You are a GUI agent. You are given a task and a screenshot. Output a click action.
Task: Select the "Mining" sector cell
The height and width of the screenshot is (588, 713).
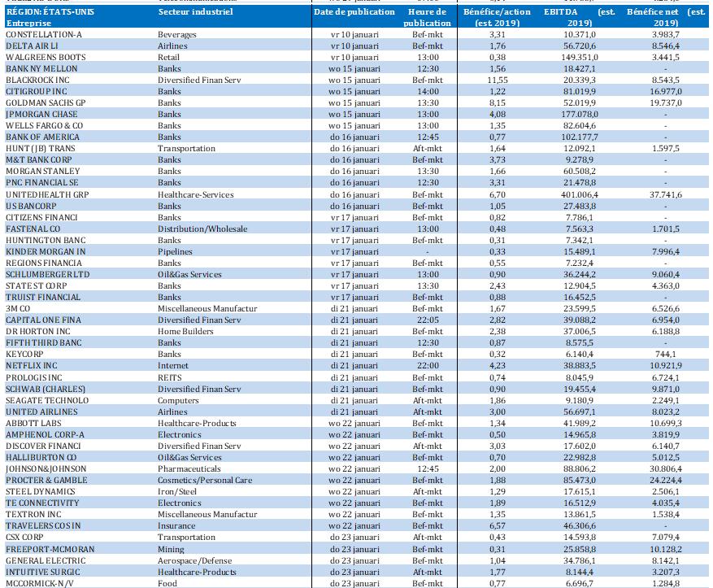[x=171, y=549]
